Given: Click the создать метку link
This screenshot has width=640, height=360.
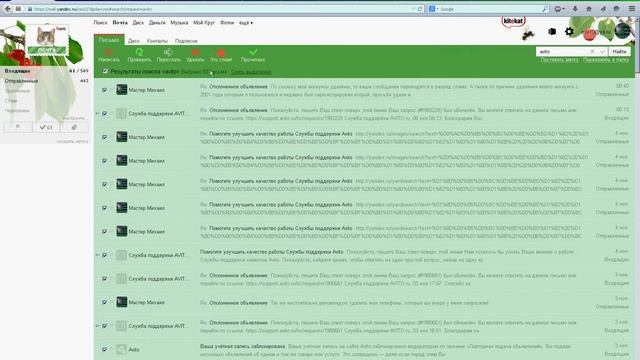Looking at the screenshot, I should pyautogui.click(x=72, y=141).
